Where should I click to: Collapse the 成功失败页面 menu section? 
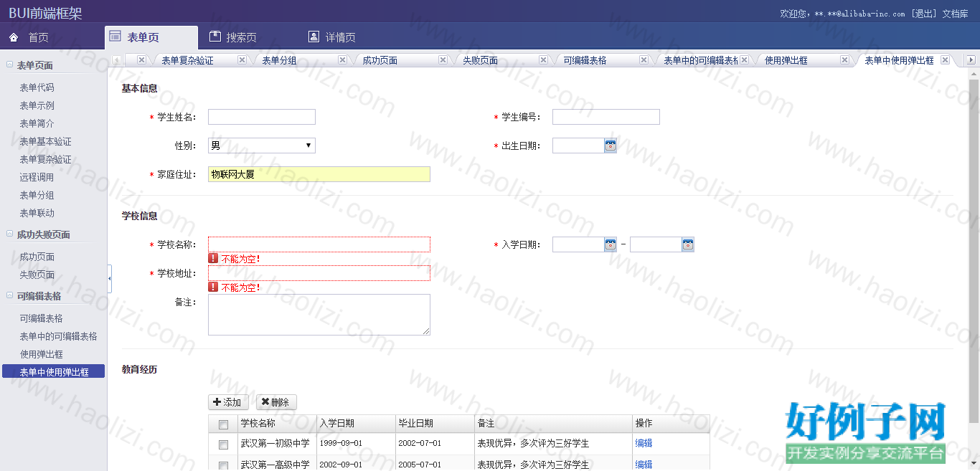tap(9, 234)
